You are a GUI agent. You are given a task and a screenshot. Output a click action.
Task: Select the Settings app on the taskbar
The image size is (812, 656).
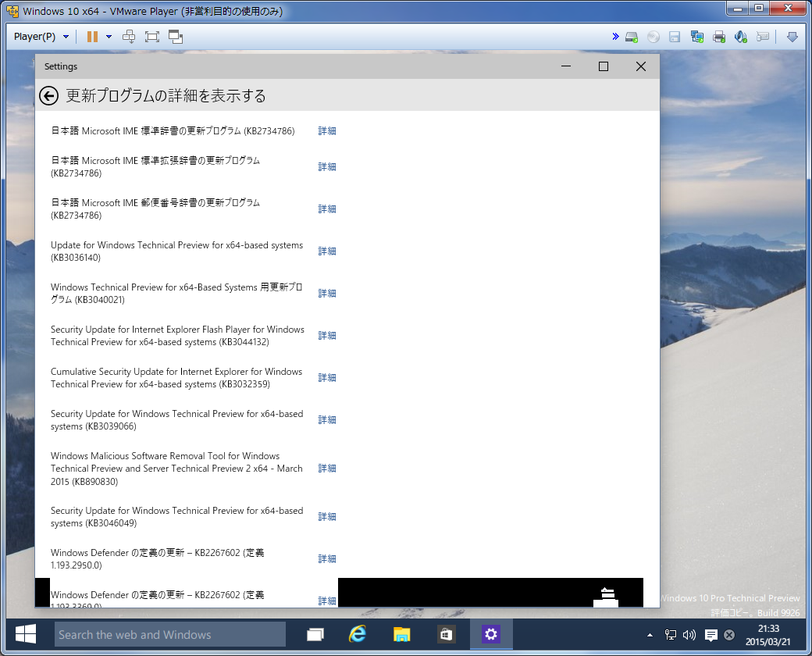[x=491, y=634]
